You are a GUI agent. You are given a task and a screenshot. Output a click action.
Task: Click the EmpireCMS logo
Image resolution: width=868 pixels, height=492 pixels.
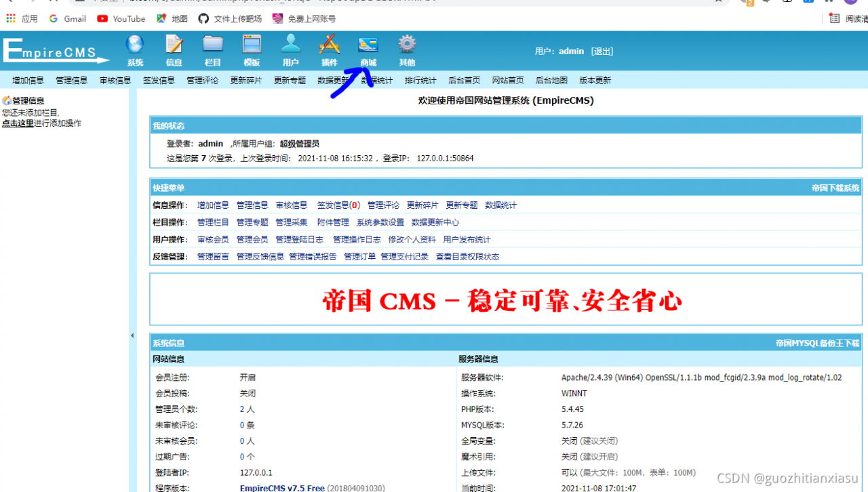(56, 51)
